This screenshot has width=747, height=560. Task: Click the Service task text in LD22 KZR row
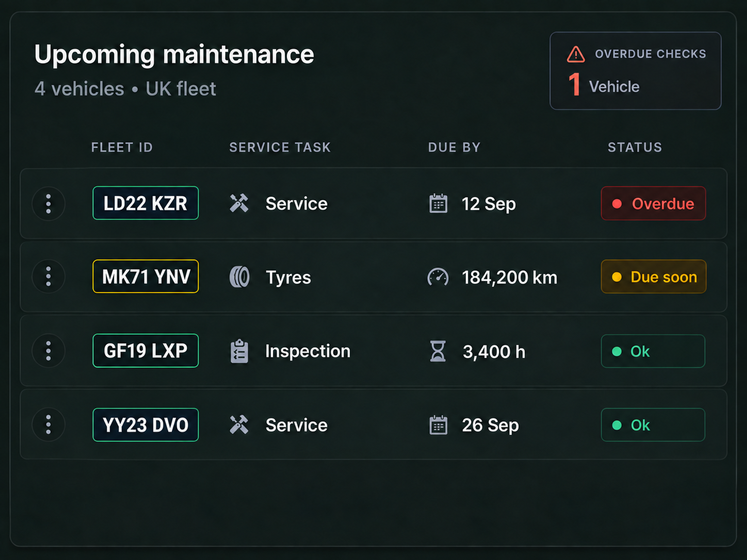tap(296, 204)
